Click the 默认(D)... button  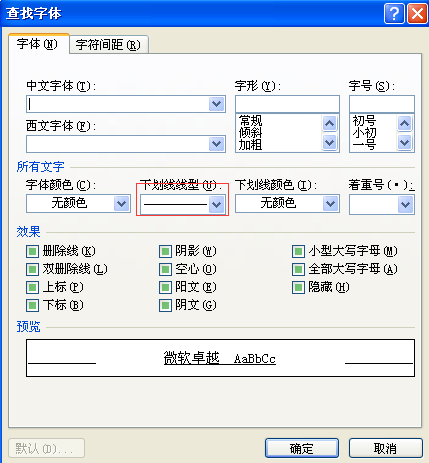coord(46,448)
